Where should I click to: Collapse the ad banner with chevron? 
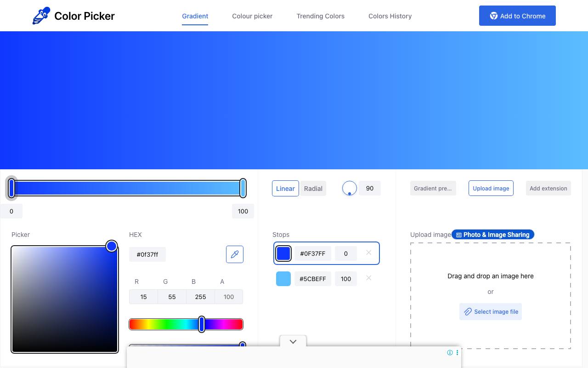(x=293, y=341)
